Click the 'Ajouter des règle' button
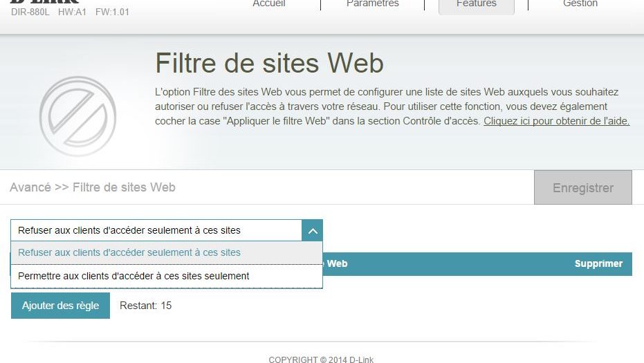644x363 pixels. [x=60, y=306]
